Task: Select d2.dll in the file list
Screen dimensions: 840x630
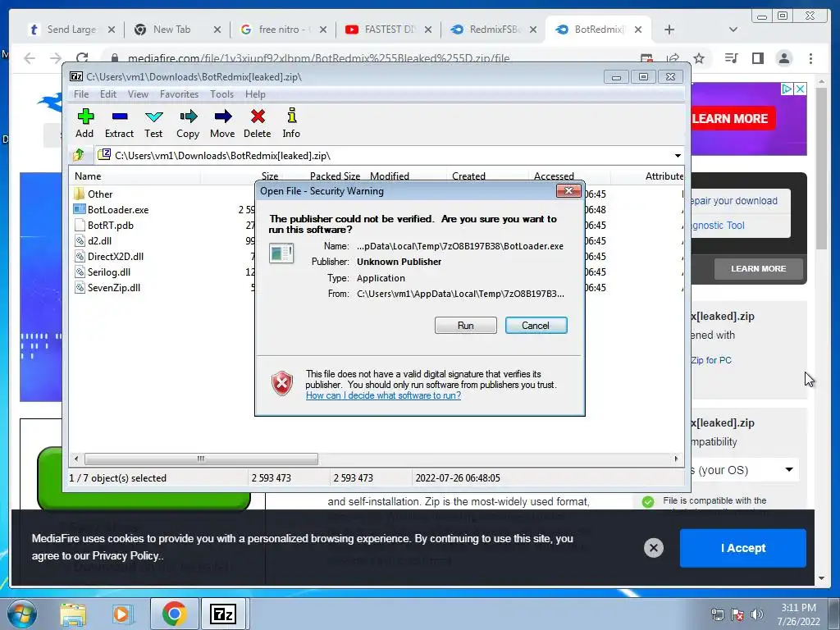Action: [93, 240]
